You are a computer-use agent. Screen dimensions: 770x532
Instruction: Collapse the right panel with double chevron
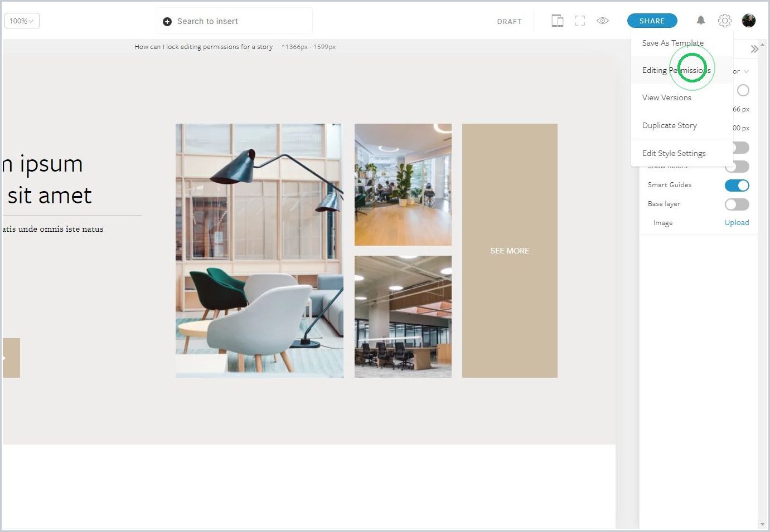pyautogui.click(x=754, y=49)
